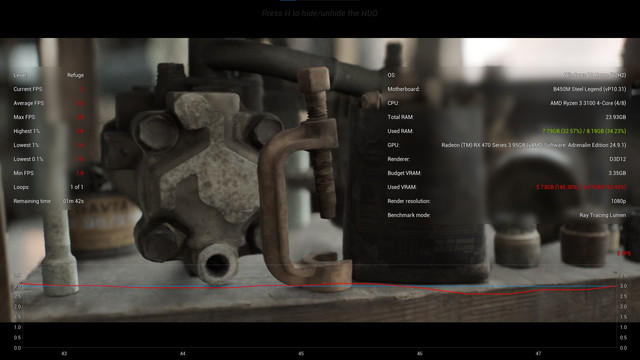Viewport: 640px width, 360px height.
Task: Click the '44' time axis label
Action: click(x=182, y=353)
